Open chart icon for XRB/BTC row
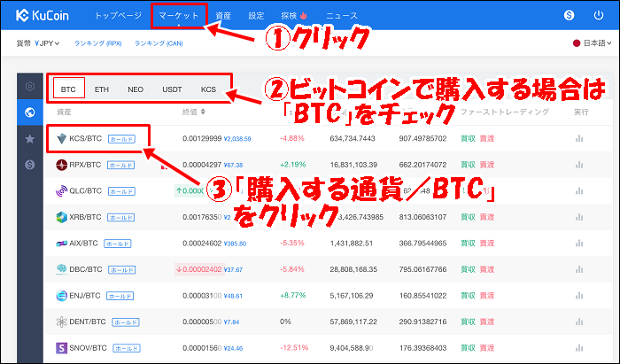This screenshot has width=620, height=364. [579, 217]
